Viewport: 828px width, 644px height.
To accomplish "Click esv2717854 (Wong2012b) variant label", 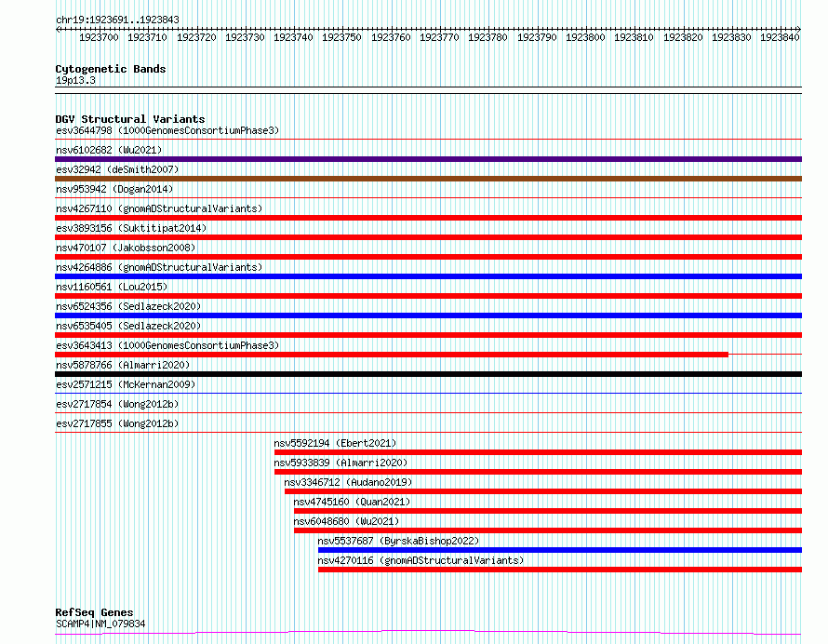I will tap(117, 404).
